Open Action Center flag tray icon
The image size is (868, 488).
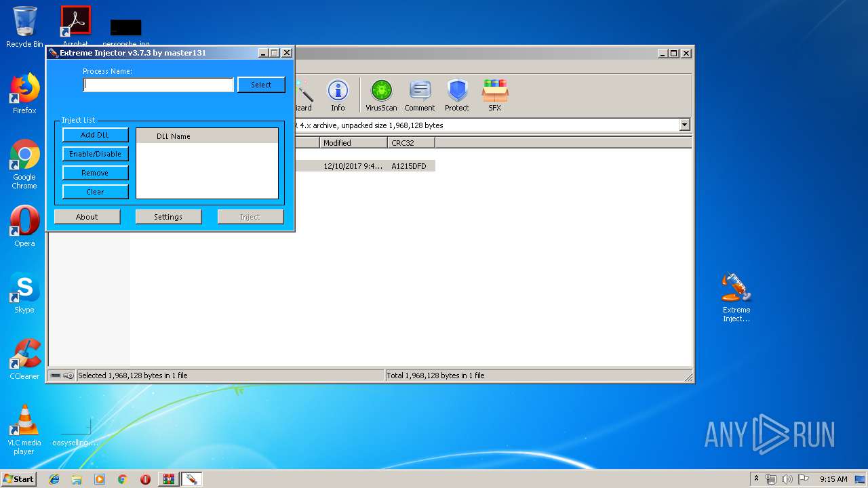[802, 479]
